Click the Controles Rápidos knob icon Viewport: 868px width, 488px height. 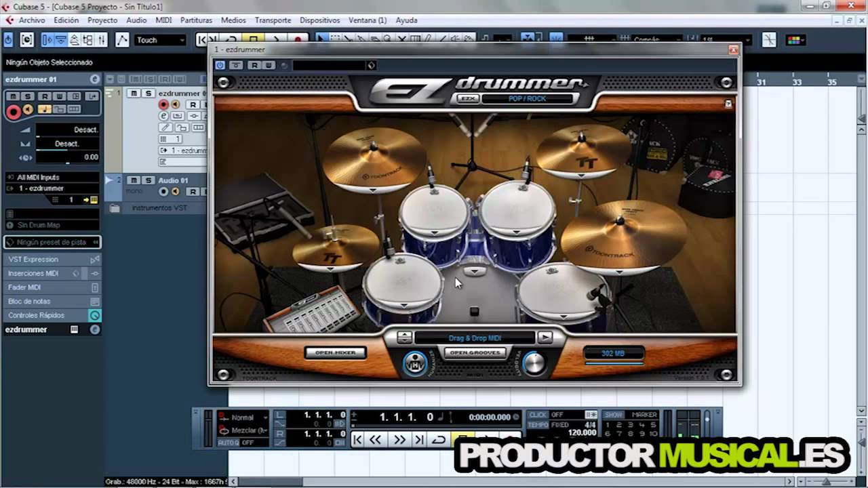pyautogui.click(x=95, y=315)
